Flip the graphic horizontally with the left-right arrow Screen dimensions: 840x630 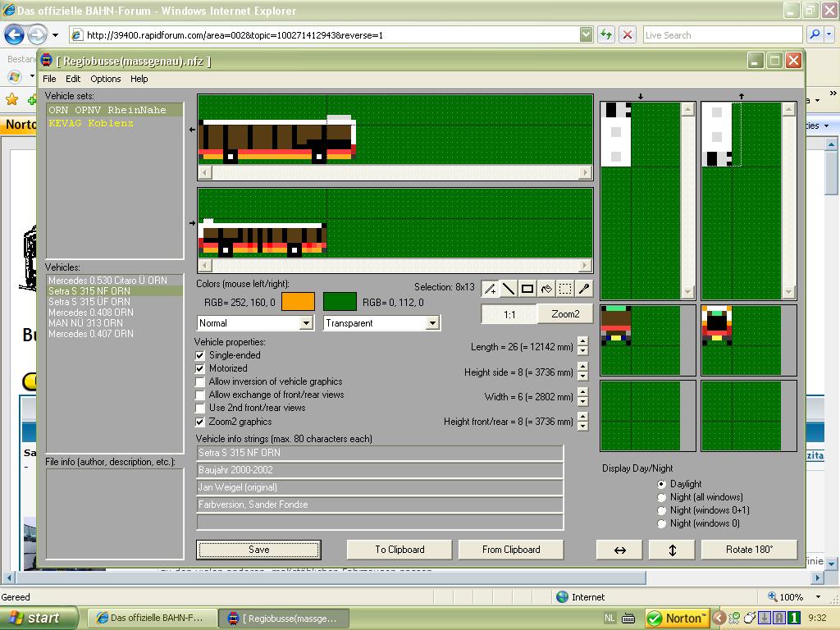click(x=620, y=550)
